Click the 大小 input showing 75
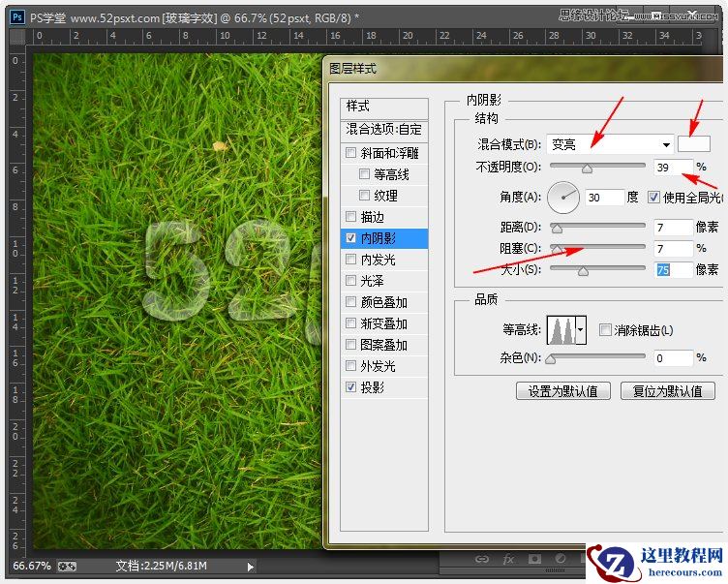The height and width of the screenshot is (584, 728). pyautogui.click(x=673, y=270)
